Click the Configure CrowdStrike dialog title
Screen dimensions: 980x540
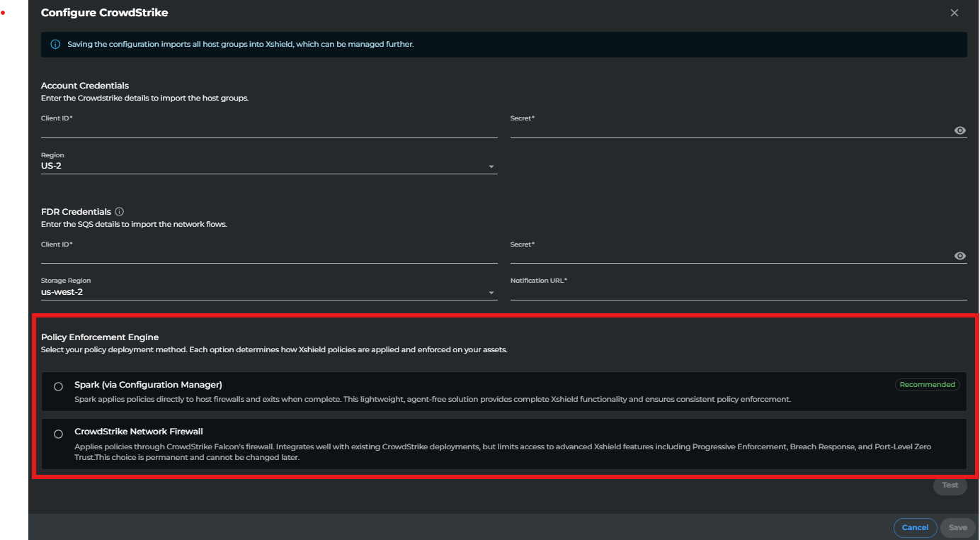pyautogui.click(x=104, y=13)
